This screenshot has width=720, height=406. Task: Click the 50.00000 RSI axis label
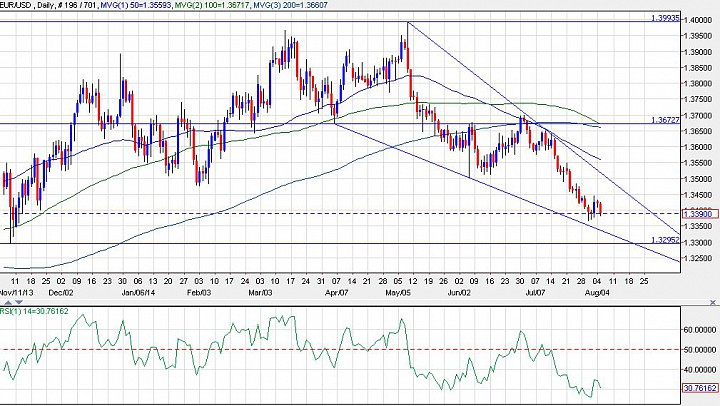pyautogui.click(x=699, y=350)
